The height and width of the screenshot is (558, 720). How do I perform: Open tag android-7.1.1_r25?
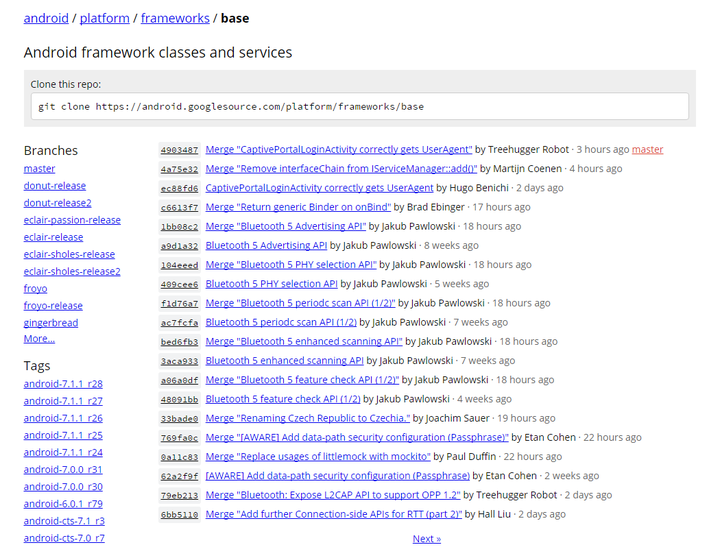(63, 435)
